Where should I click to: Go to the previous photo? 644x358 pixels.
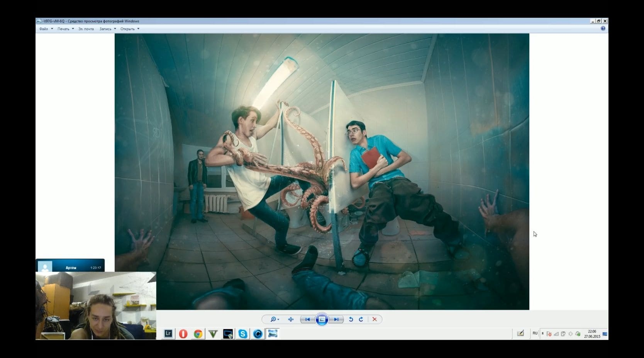click(x=307, y=319)
